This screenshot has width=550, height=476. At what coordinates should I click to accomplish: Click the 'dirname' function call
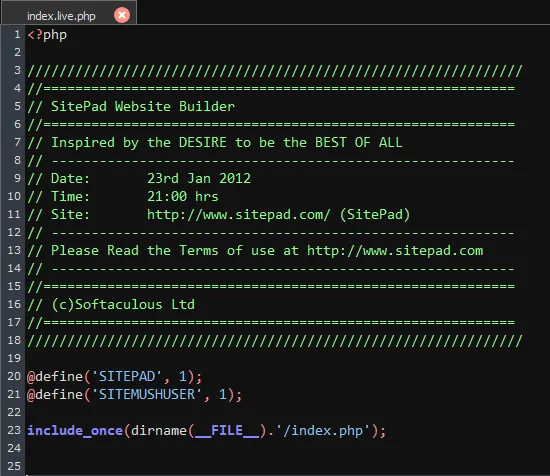coord(159,430)
